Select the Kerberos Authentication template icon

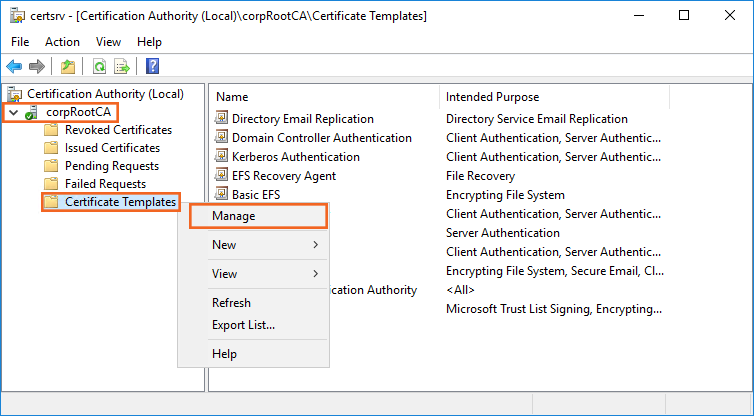[x=222, y=157]
